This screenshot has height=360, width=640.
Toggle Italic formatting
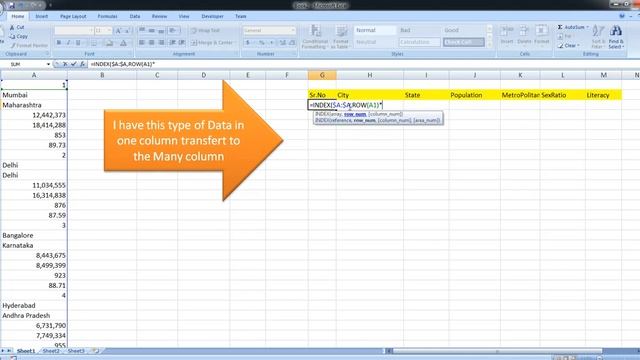click(x=68, y=43)
